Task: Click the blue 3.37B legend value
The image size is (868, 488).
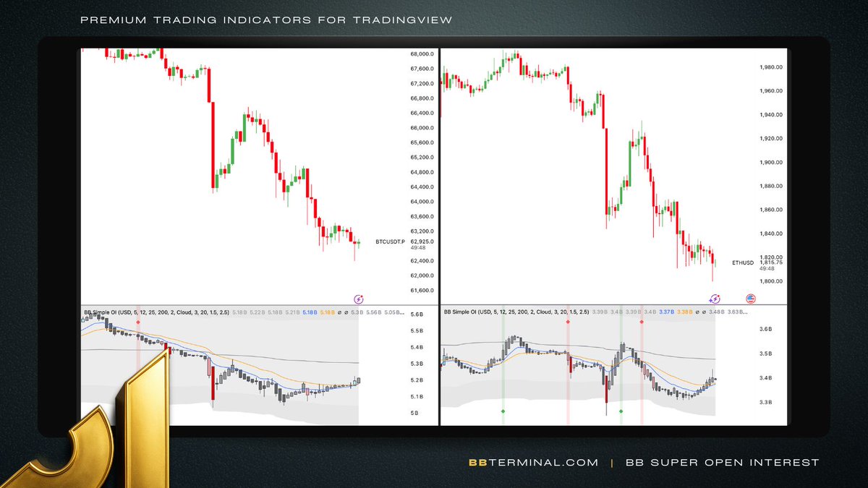Action: coord(666,312)
